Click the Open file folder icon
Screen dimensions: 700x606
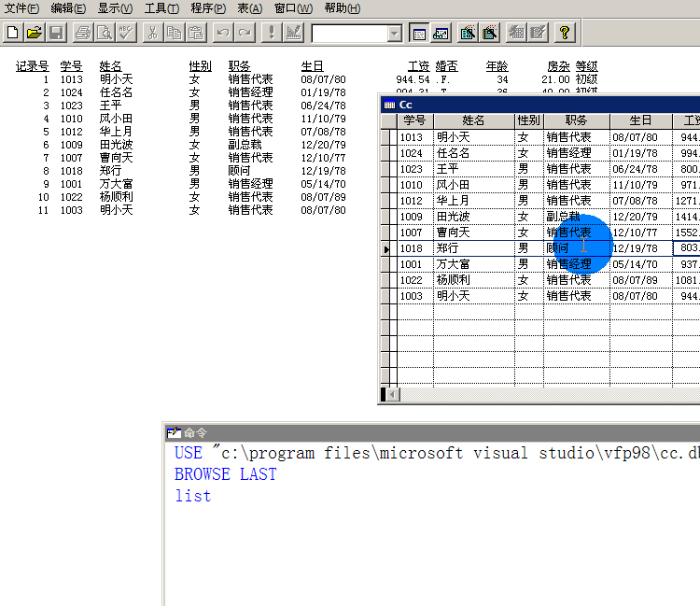point(35,33)
